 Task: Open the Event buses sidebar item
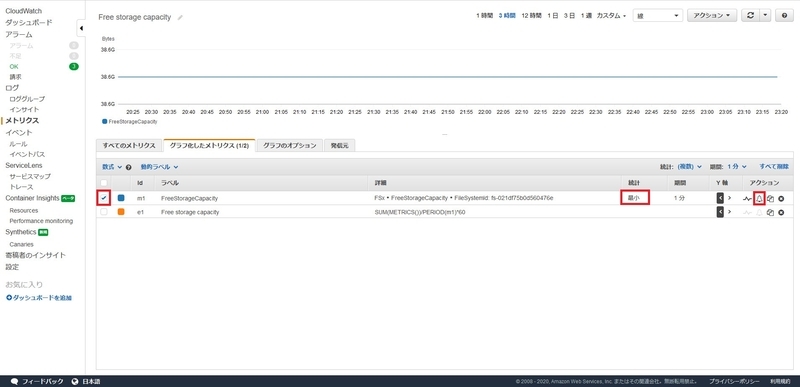click(27, 154)
